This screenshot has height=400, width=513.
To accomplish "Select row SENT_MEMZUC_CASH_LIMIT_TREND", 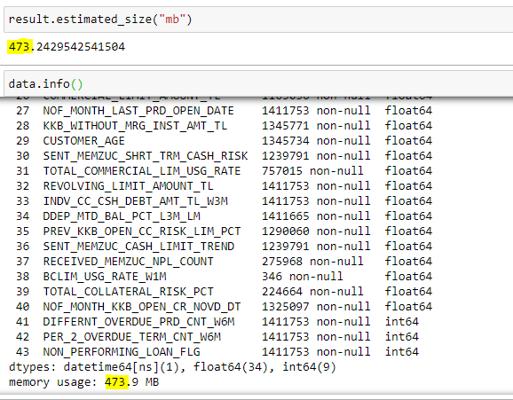I will (x=224, y=246).
